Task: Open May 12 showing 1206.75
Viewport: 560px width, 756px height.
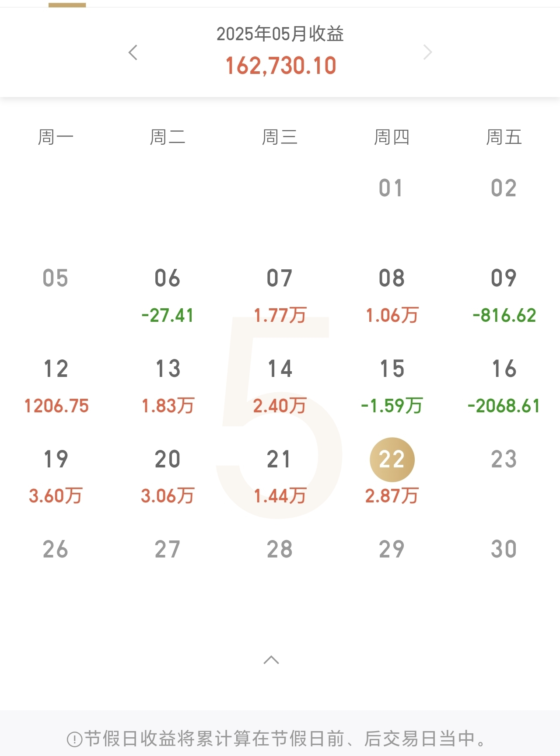Action: click(x=56, y=387)
